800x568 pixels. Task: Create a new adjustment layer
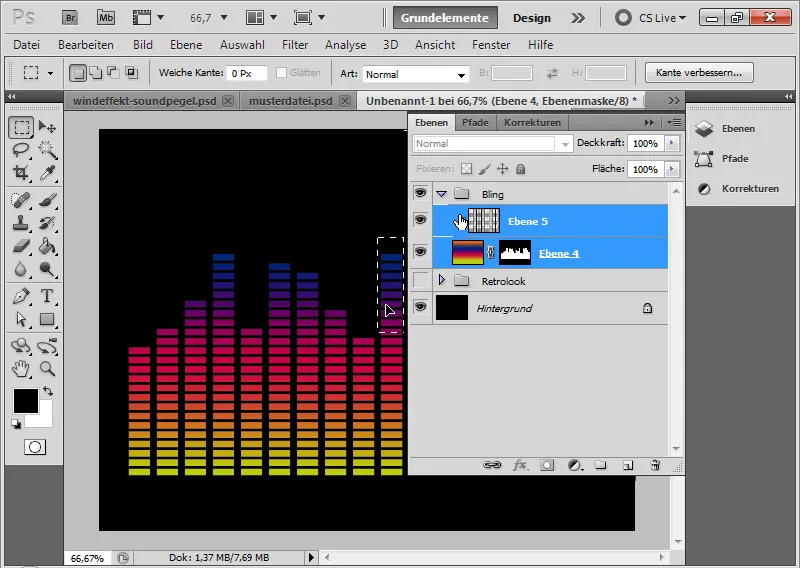(575, 465)
